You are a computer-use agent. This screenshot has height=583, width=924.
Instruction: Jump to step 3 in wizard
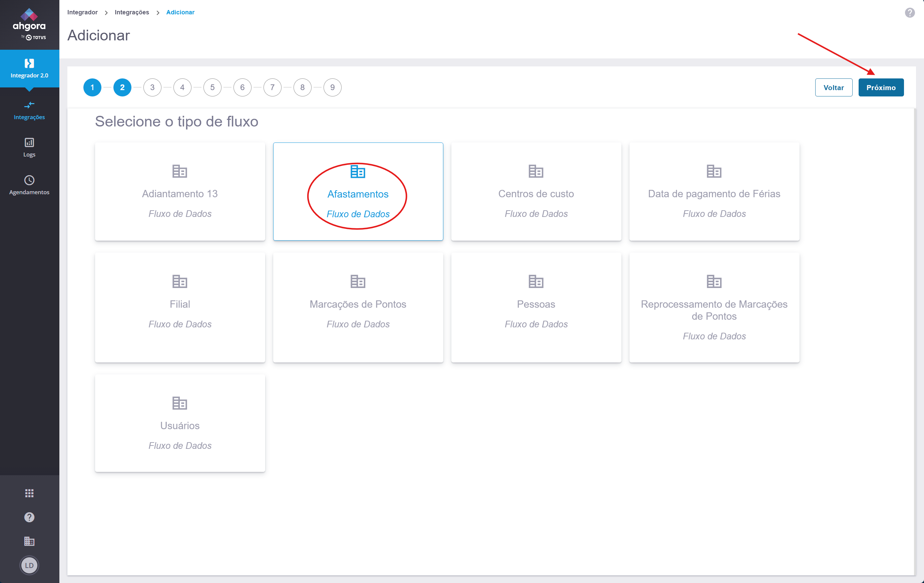152,87
